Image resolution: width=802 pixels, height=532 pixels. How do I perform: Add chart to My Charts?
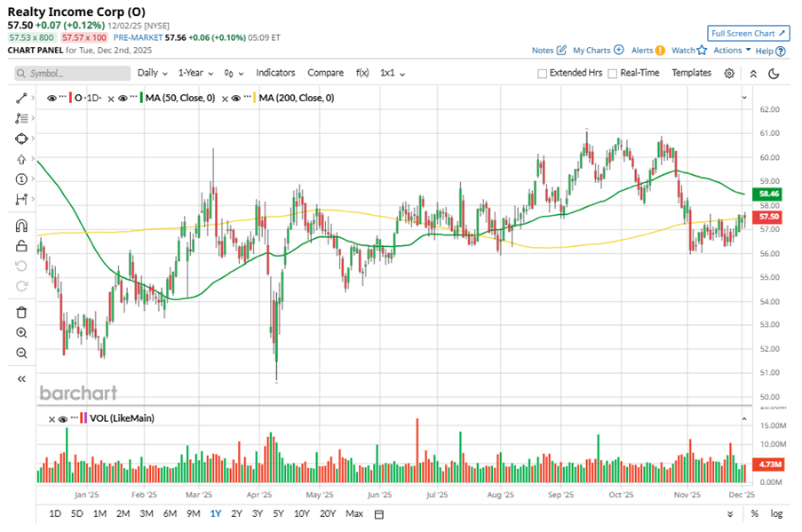point(619,50)
